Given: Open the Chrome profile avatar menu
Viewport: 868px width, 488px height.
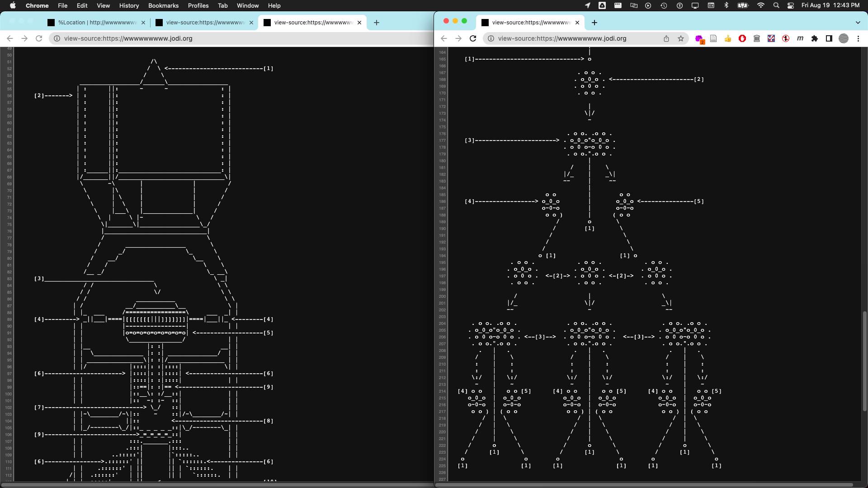Looking at the screenshot, I should (844, 38).
